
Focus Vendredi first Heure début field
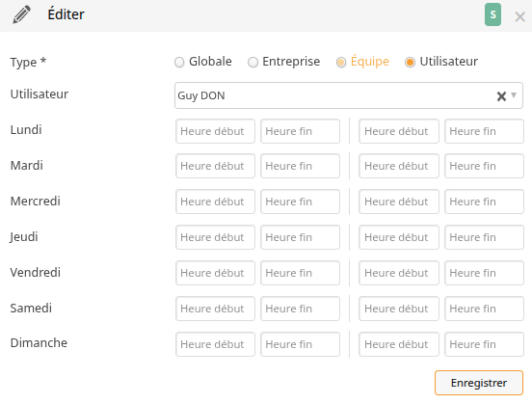click(x=215, y=273)
